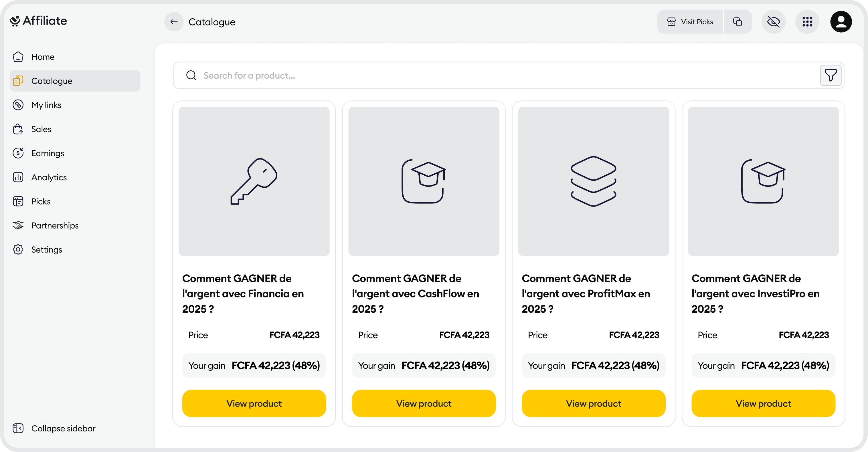Image resolution: width=868 pixels, height=452 pixels.
Task: Open the CashFlow product title
Action: coord(415,293)
